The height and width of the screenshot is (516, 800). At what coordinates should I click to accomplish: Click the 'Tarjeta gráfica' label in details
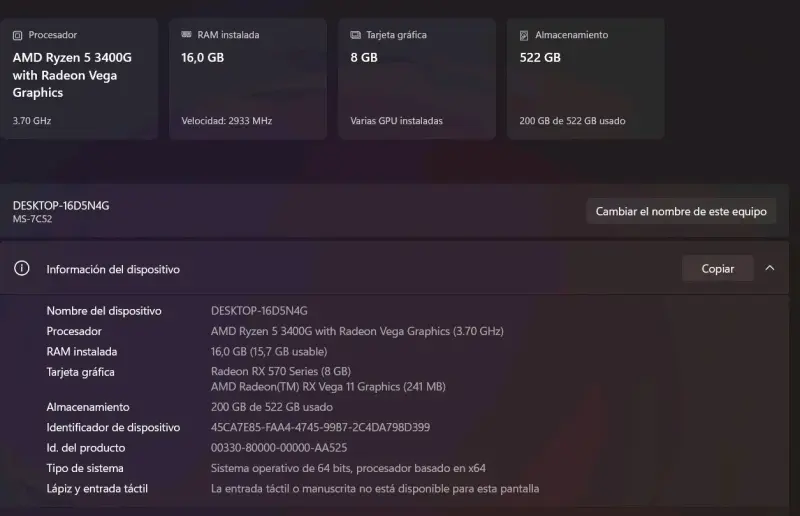pos(80,372)
